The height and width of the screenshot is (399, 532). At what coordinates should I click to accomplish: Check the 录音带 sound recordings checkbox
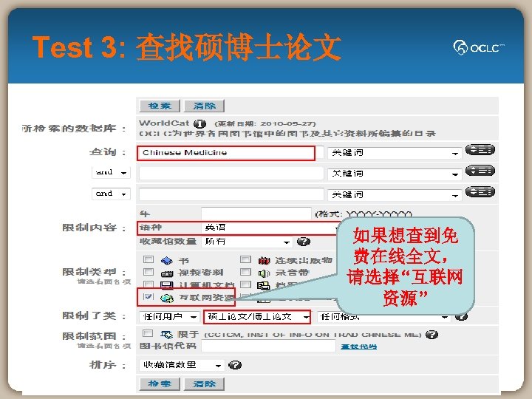click(245, 272)
